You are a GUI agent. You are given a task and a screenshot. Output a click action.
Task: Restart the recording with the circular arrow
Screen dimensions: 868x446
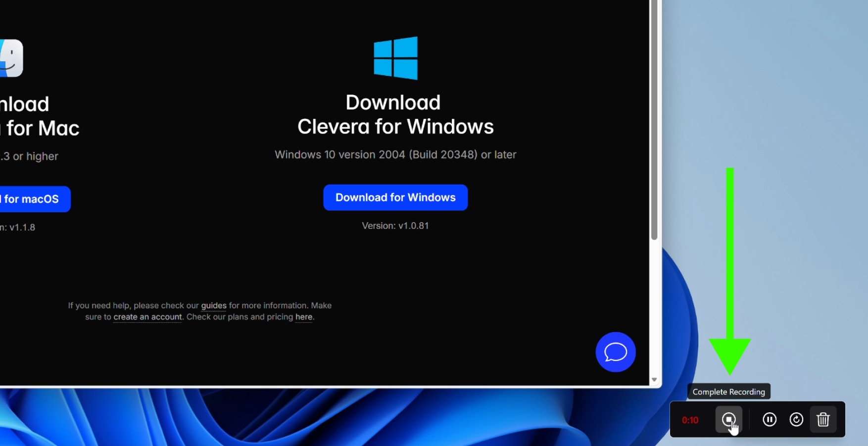pyautogui.click(x=796, y=420)
